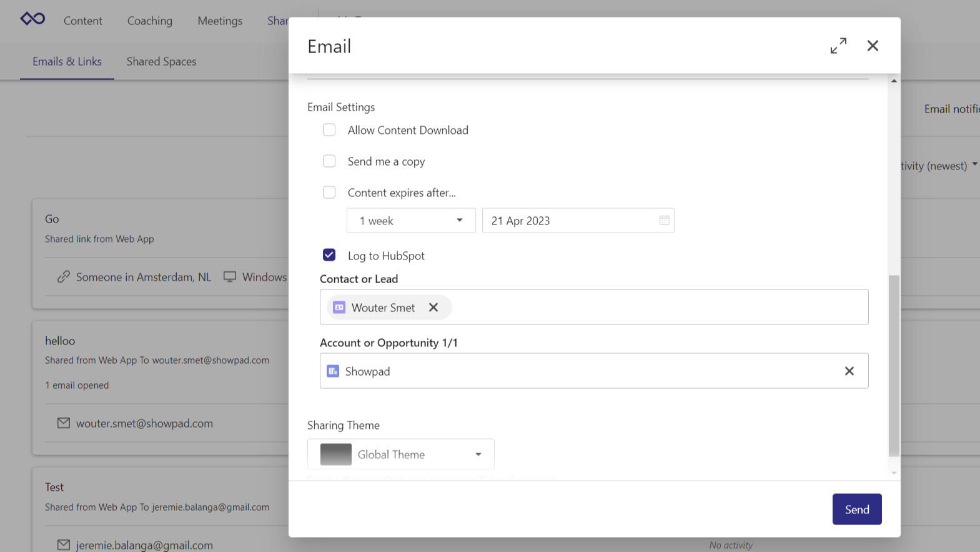Viewport: 980px width, 552px height.
Task: Click the account icon beside Showpad
Action: pyautogui.click(x=333, y=371)
